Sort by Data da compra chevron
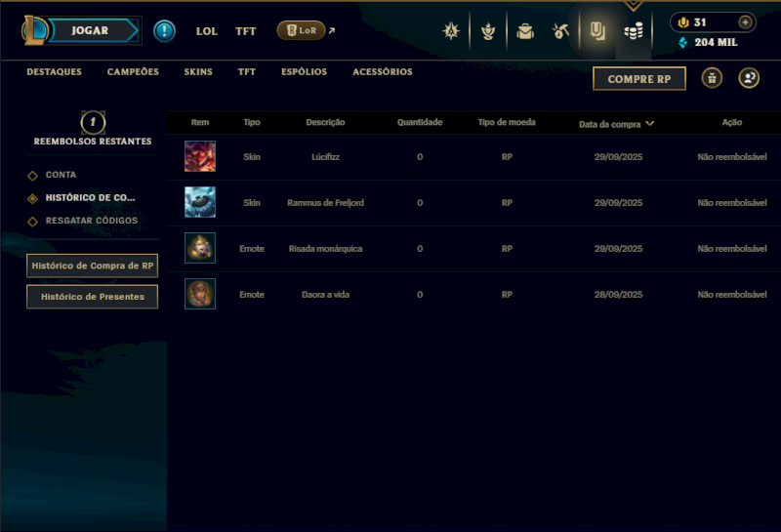Image resolution: width=781 pixels, height=532 pixels. (649, 124)
